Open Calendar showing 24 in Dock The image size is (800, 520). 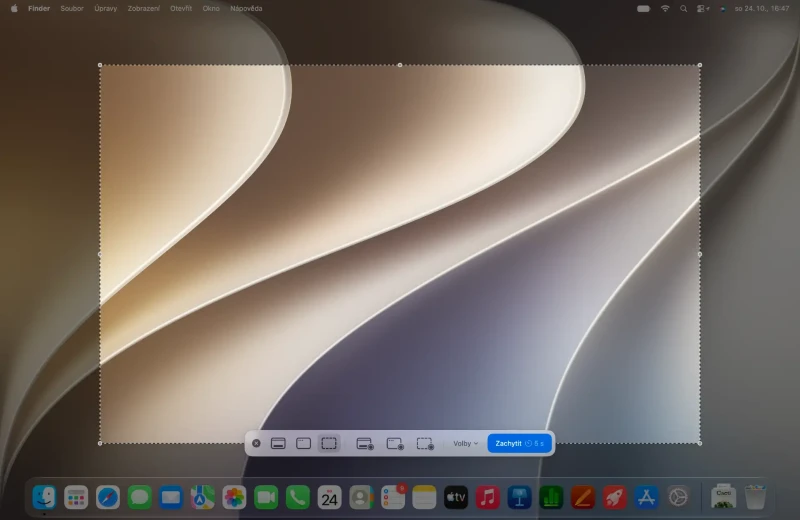[x=329, y=497]
